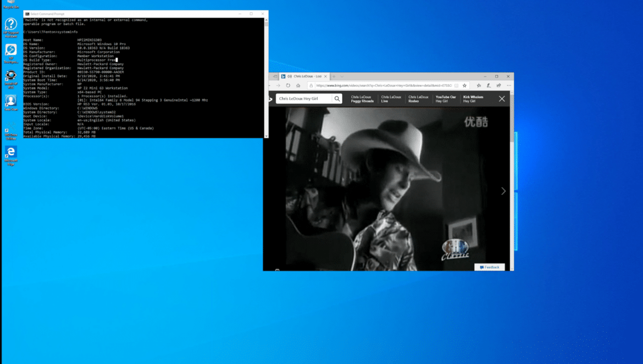Close the Bing video detail view

[x=502, y=99]
